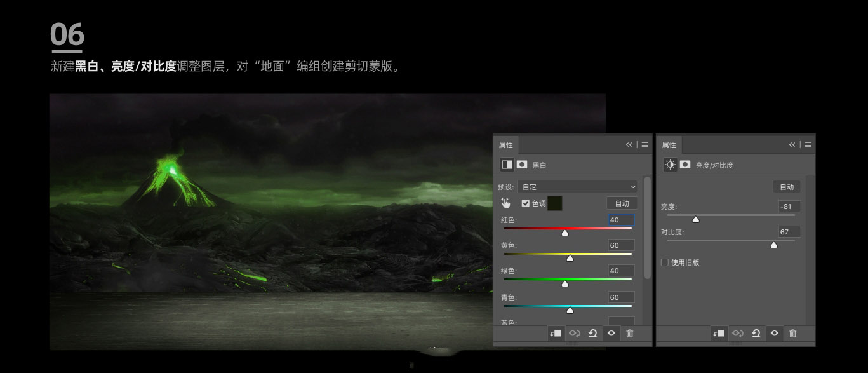Open the 黑白 panel flyout menu
The height and width of the screenshot is (373, 868).
point(645,145)
